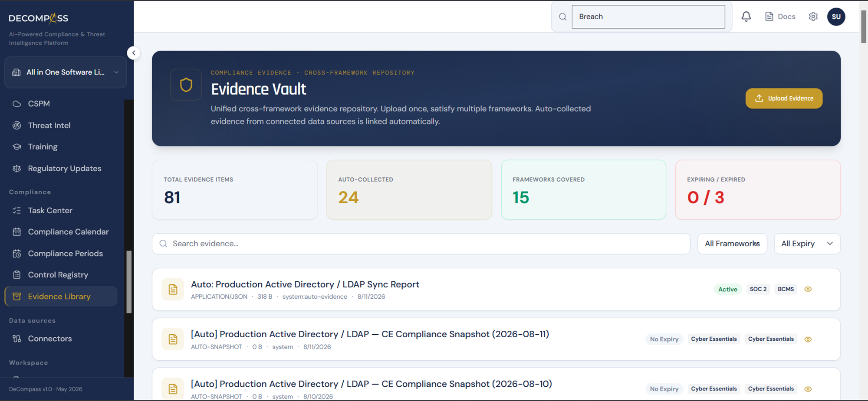The height and width of the screenshot is (401, 868).
Task: Click the Auto-Collected stat card
Action: (x=409, y=189)
